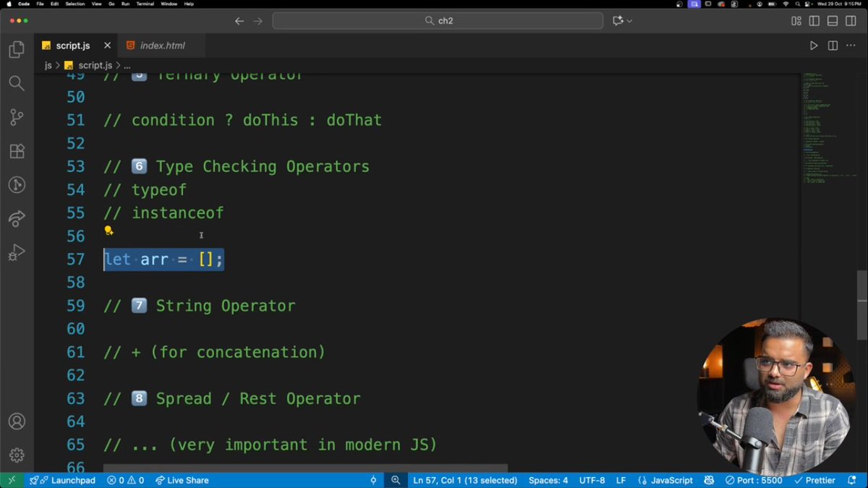Click the Wi-Fi icon in macOS menu bar
The width and height of the screenshot is (868, 488).
coord(786,4)
